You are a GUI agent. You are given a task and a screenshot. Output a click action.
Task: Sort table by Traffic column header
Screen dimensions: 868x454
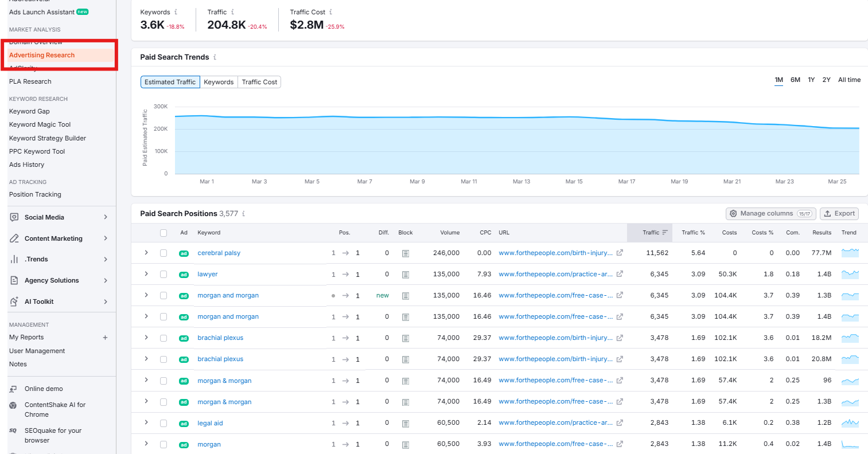[651, 233]
